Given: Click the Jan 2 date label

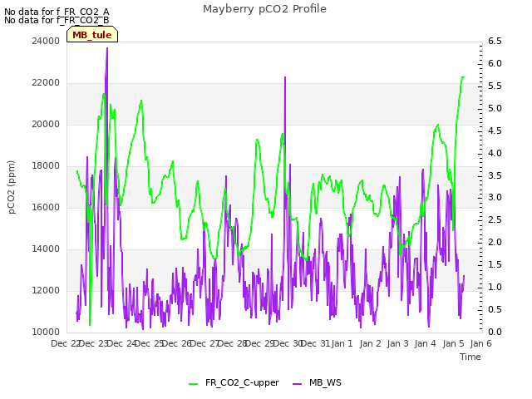Looking at the screenshot, I should click(370, 343).
